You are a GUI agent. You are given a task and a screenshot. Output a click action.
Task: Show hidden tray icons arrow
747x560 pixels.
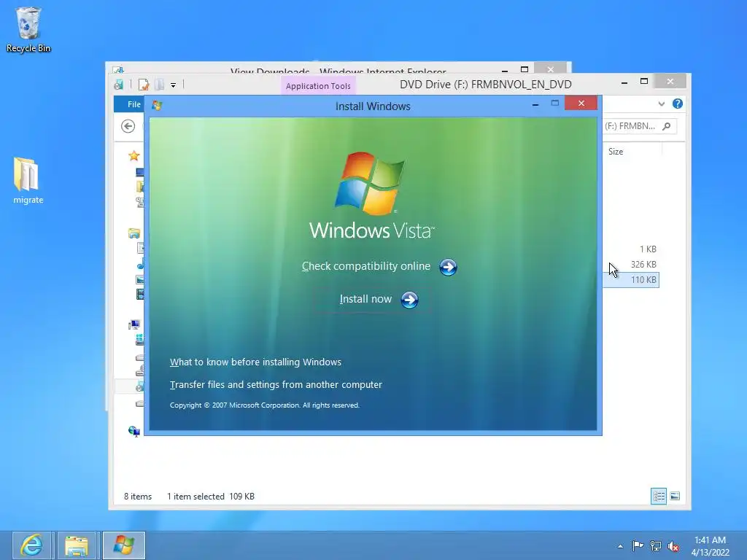(620, 546)
